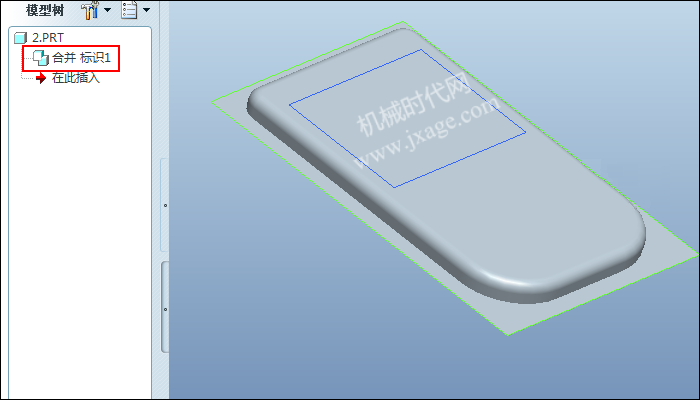
Task: Expand the show list dropdown arrow
Action: pos(146,10)
